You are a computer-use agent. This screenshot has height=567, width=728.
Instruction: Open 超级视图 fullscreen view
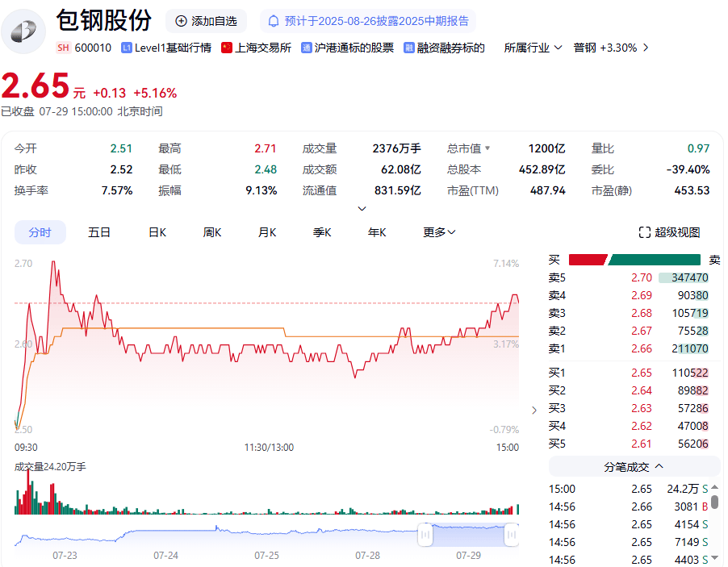(x=669, y=232)
